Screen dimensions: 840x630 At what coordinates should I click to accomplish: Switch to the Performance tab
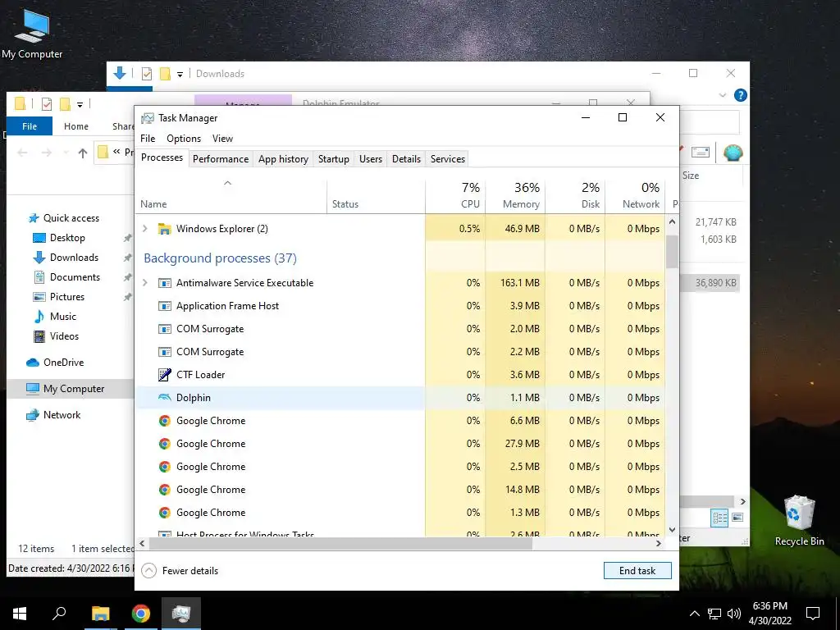(221, 159)
